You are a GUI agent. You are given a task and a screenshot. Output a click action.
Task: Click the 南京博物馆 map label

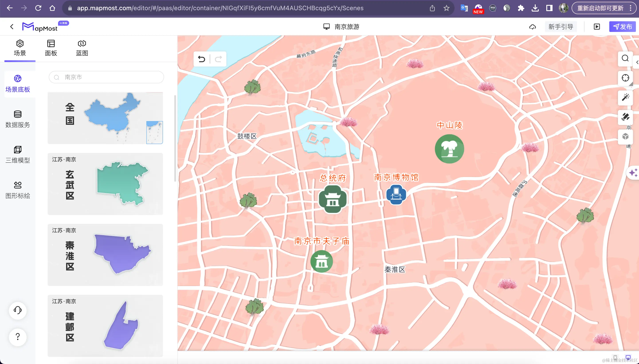pyautogui.click(x=396, y=177)
